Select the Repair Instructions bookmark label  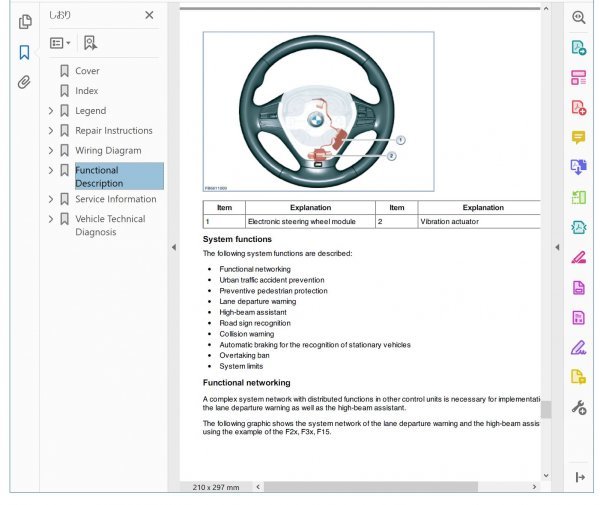click(114, 130)
